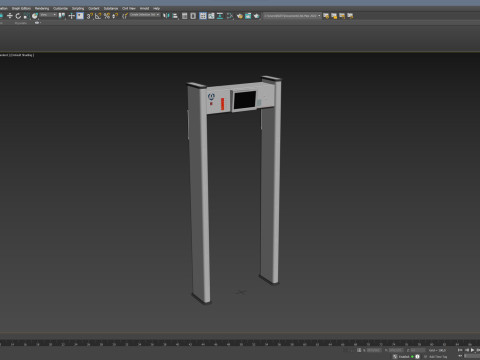This screenshot has height=360, width=480.
Task: Click the black screen on the gate
Action: click(x=245, y=100)
